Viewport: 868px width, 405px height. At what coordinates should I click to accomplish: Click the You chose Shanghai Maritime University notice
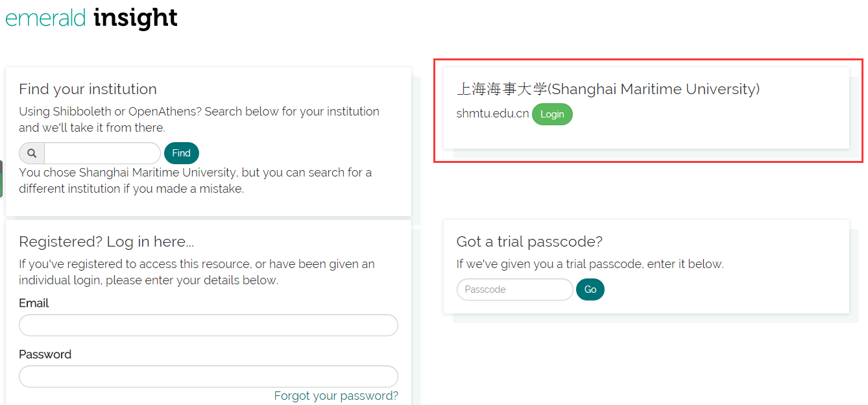click(x=195, y=180)
